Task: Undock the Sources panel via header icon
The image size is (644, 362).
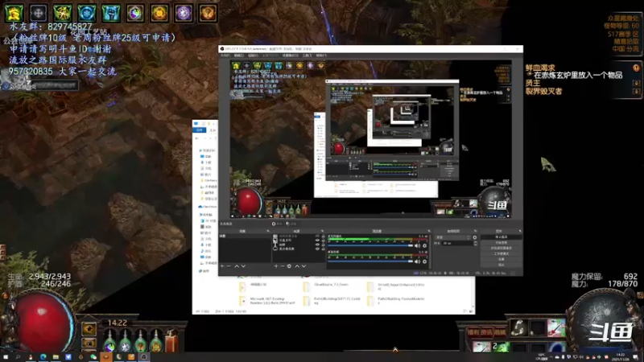Action: [x=323, y=231]
